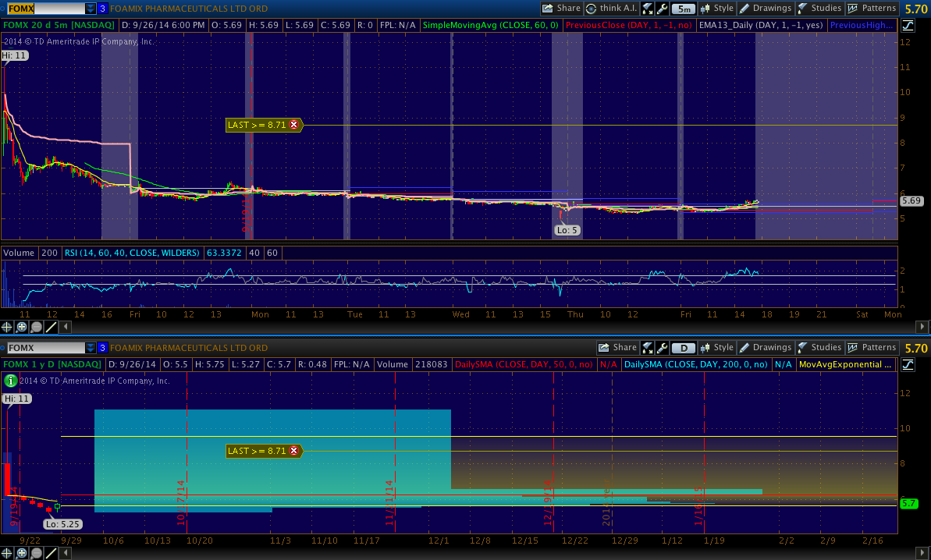Select the crosshair pan tool on upper chart
Image resolution: width=931 pixels, height=560 pixels.
pyautogui.click(x=7, y=328)
